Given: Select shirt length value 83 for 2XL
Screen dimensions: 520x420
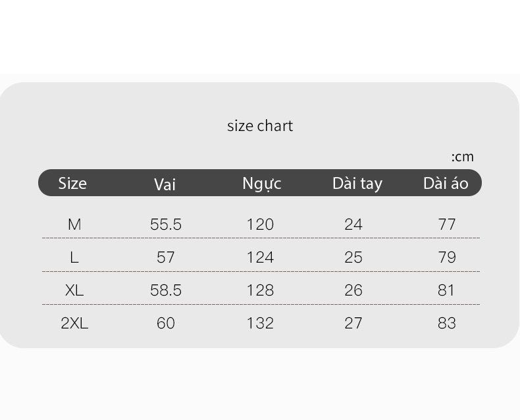Looking at the screenshot, I should (447, 323).
